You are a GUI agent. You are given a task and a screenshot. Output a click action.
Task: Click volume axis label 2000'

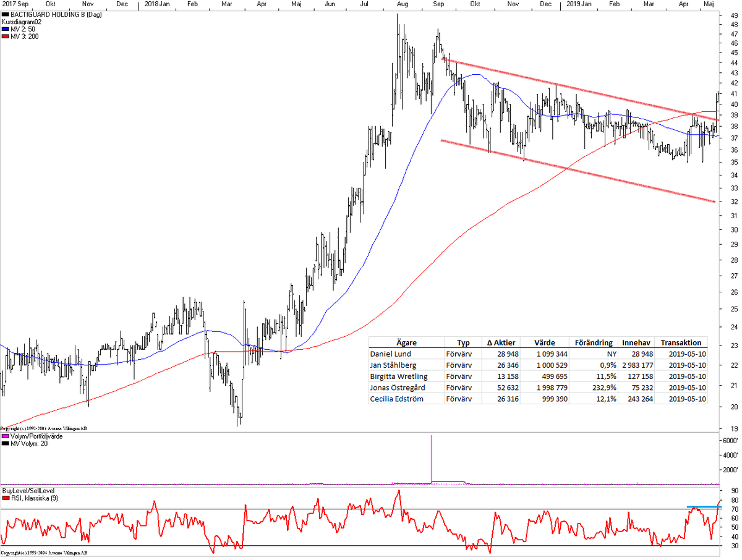click(x=730, y=470)
